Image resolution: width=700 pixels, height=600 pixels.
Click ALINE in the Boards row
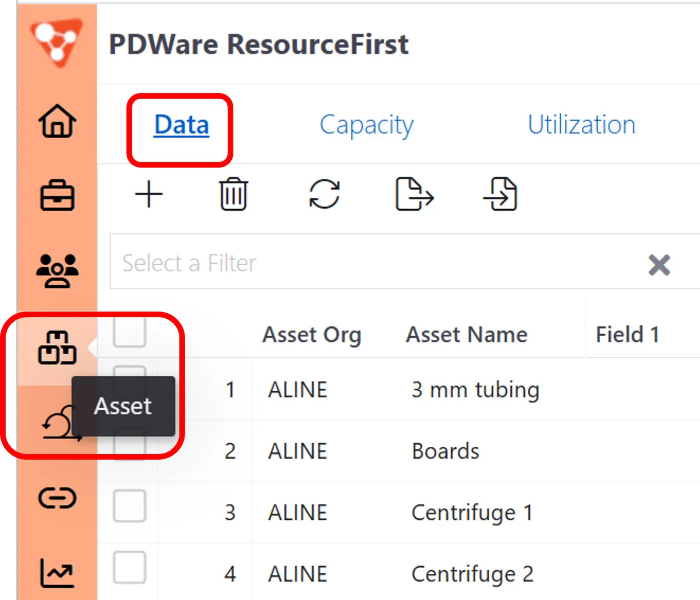click(298, 451)
